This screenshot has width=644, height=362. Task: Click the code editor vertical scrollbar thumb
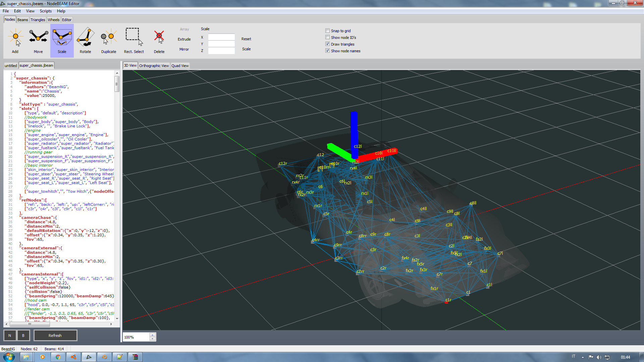[x=117, y=84]
